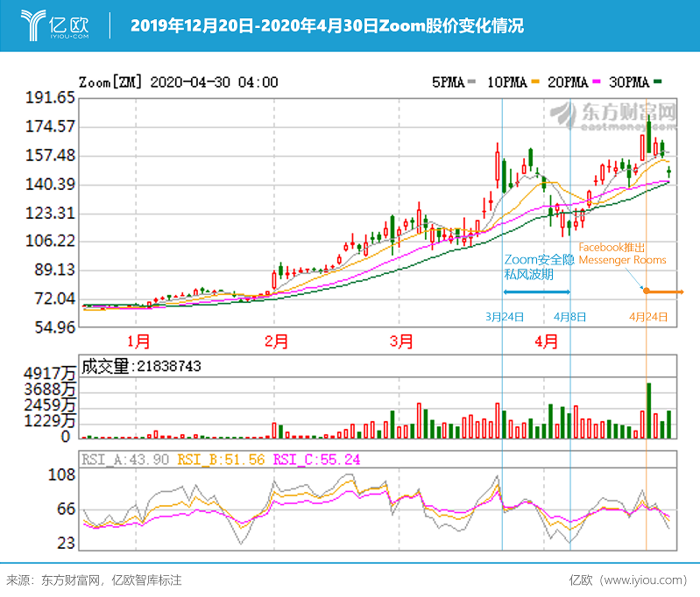Screen dimensions: 700x597
Task: Click the 4917万 volume axis label
Action: (x=50, y=374)
